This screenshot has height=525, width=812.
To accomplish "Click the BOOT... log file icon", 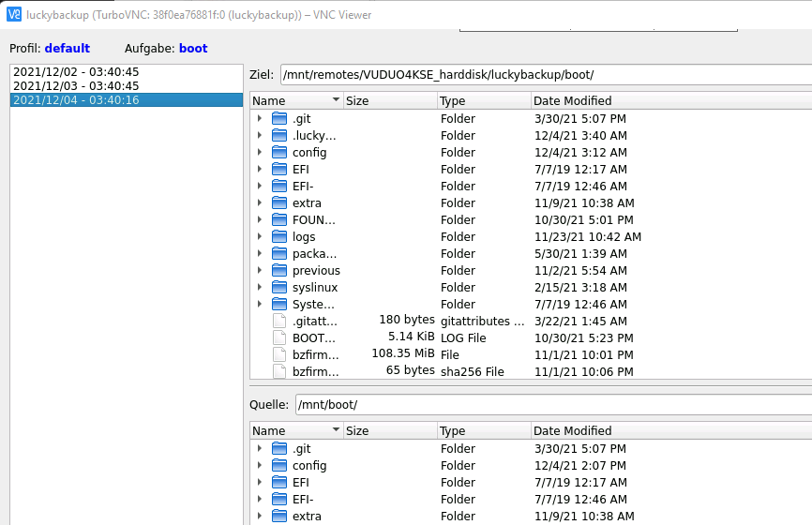I will click(x=279, y=337).
